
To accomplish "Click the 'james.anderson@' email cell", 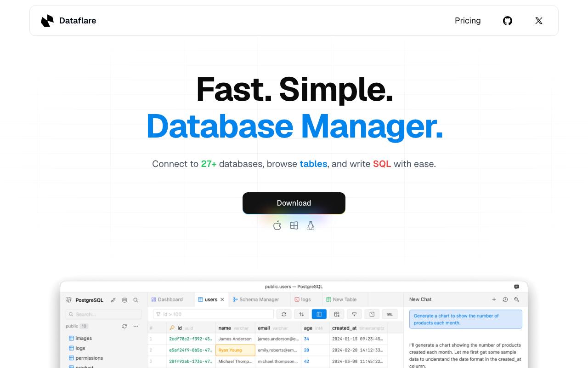I will [278, 339].
